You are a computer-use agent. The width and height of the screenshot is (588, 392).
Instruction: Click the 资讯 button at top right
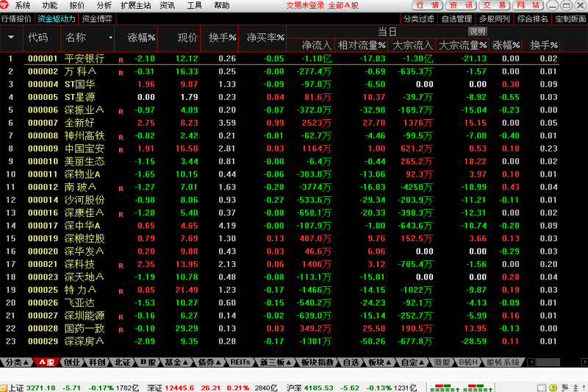coord(461,5)
